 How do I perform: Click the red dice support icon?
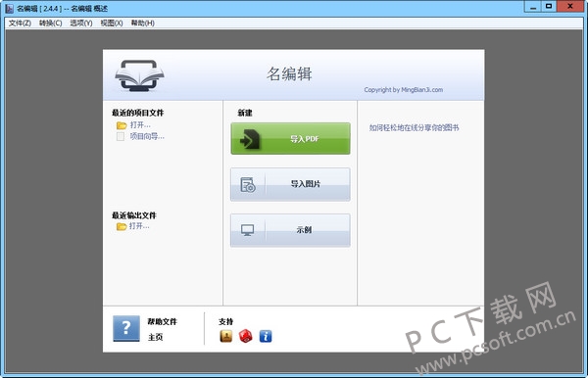click(246, 336)
